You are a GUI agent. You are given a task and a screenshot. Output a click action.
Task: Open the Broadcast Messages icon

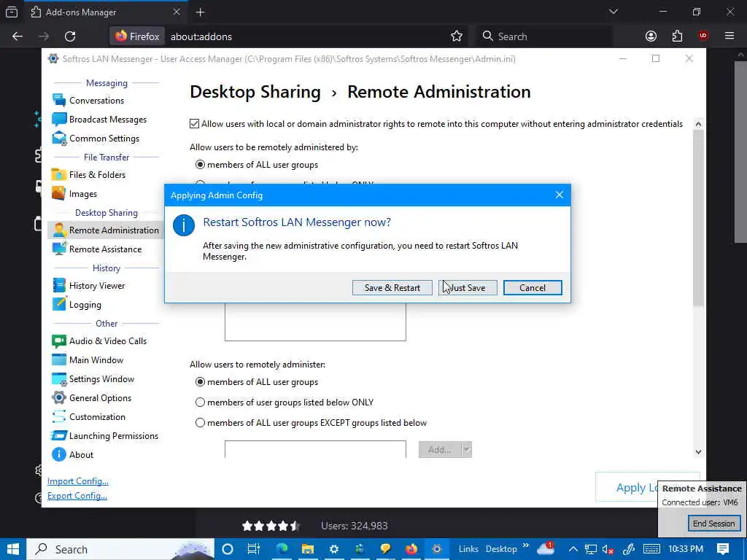(58, 119)
